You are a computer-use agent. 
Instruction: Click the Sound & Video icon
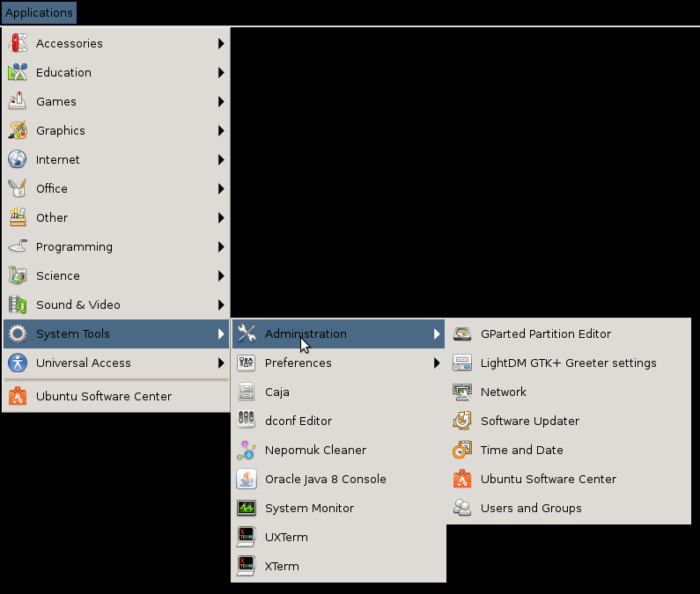(18, 304)
